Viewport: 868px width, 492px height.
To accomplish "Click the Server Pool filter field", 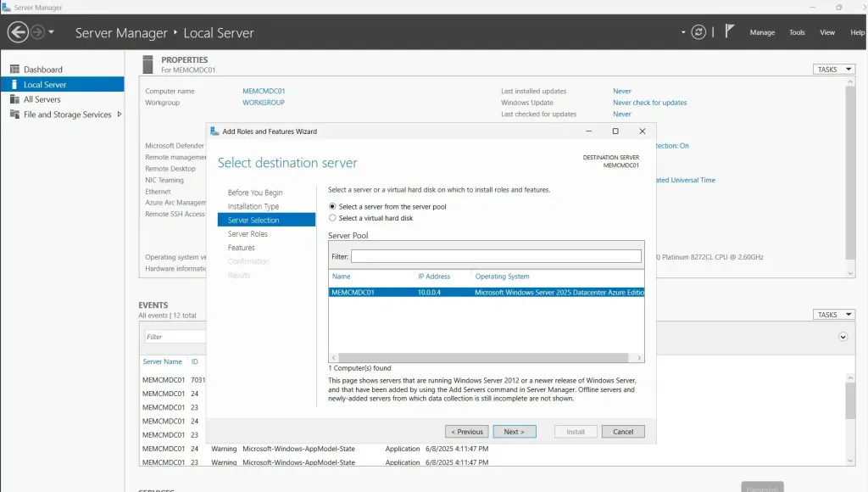I will pos(496,256).
